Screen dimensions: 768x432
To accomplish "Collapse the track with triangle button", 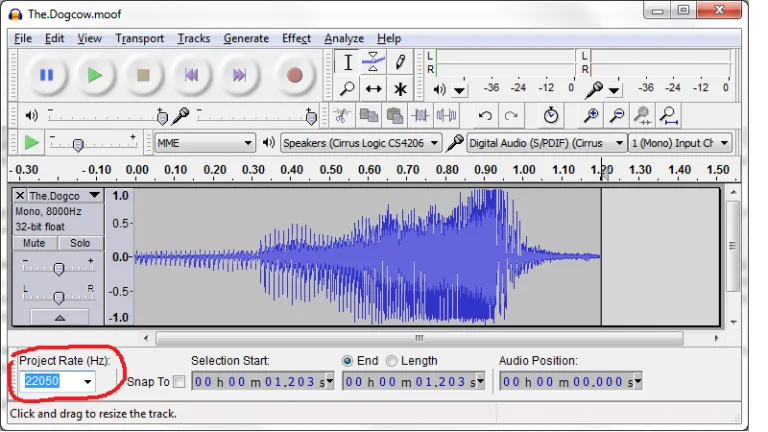I will [x=60, y=317].
